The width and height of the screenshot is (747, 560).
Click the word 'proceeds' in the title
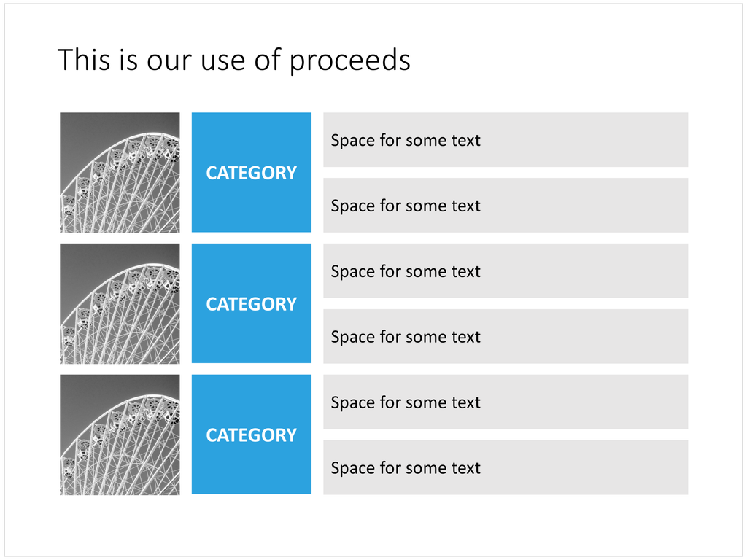(349, 62)
